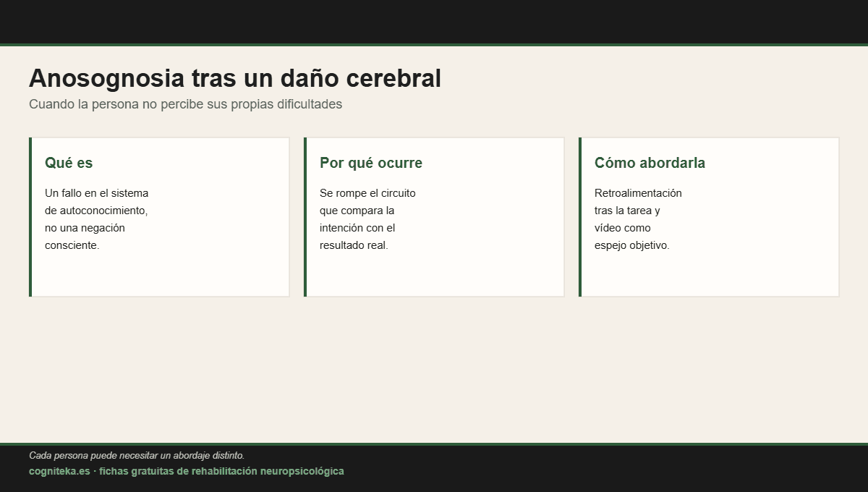Click the text 'Retroalimentación'
The height and width of the screenshot is (492, 868).
[638, 193]
